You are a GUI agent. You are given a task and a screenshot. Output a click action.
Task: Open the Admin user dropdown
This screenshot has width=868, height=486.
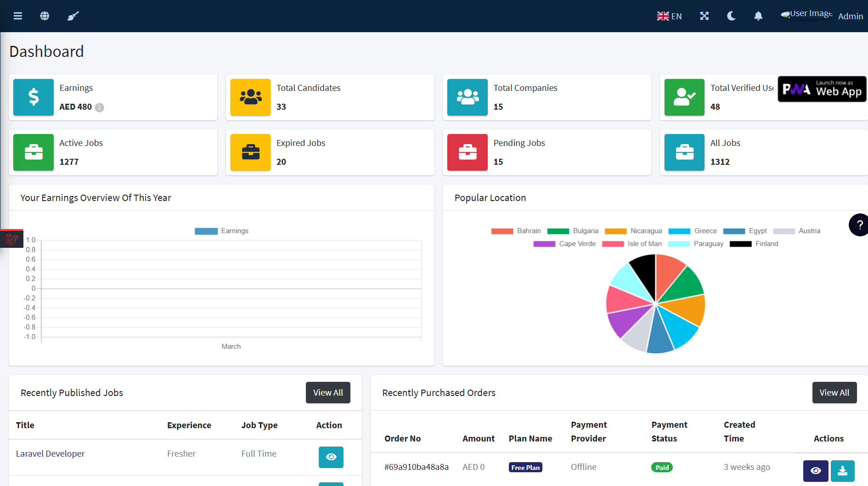coord(850,17)
